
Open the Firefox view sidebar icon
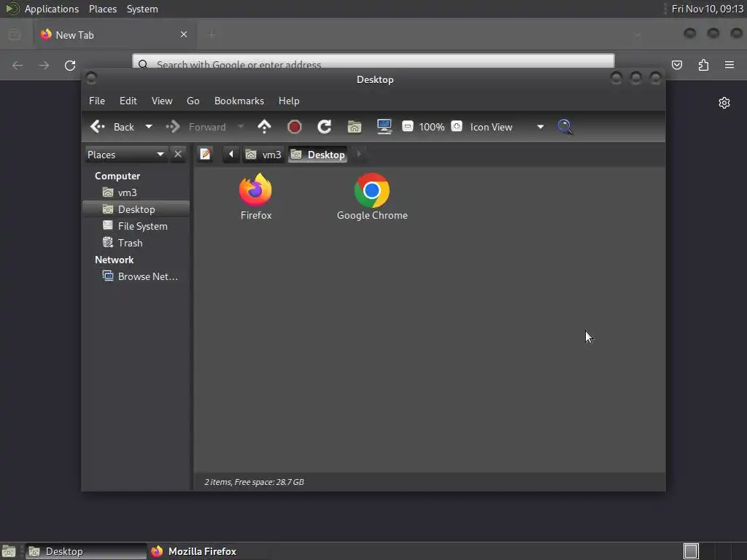pos(15,35)
